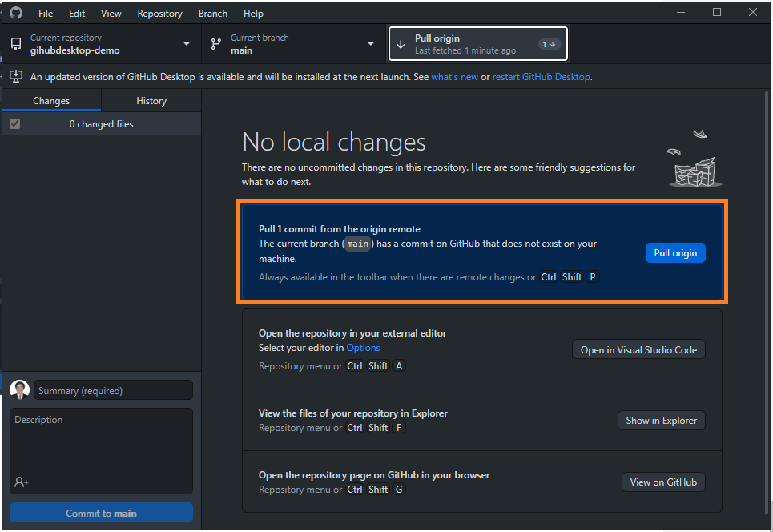773x532 pixels.
Task: Switch to the History tab
Action: pyautogui.click(x=151, y=101)
